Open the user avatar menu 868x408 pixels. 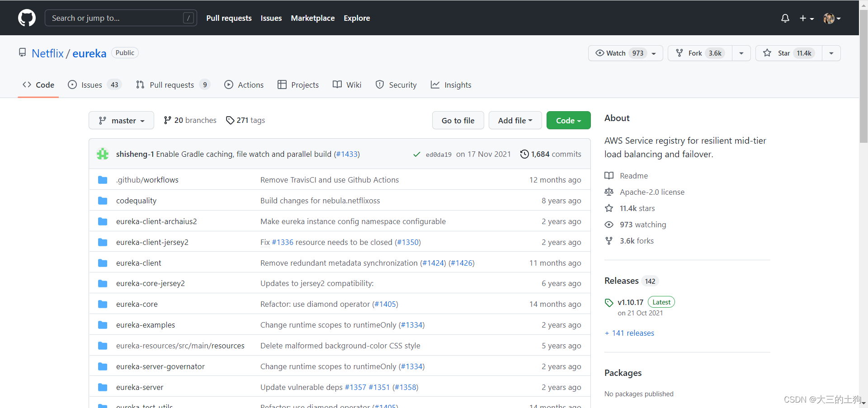832,18
